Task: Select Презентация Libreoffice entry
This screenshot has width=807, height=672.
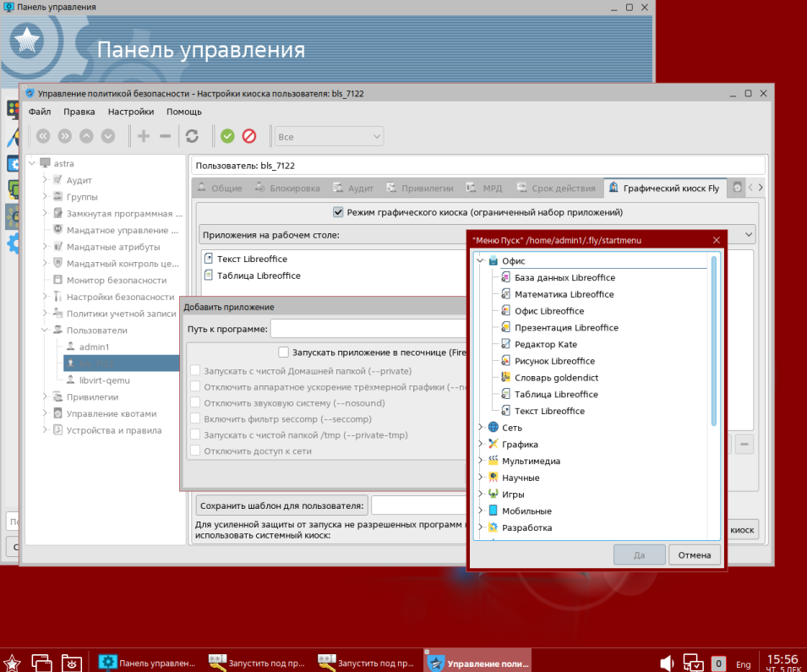Action: click(566, 327)
